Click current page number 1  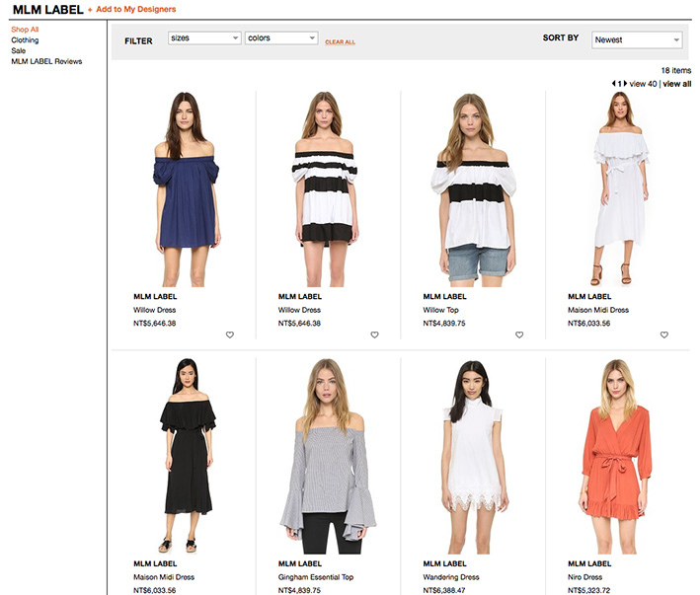point(620,84)
